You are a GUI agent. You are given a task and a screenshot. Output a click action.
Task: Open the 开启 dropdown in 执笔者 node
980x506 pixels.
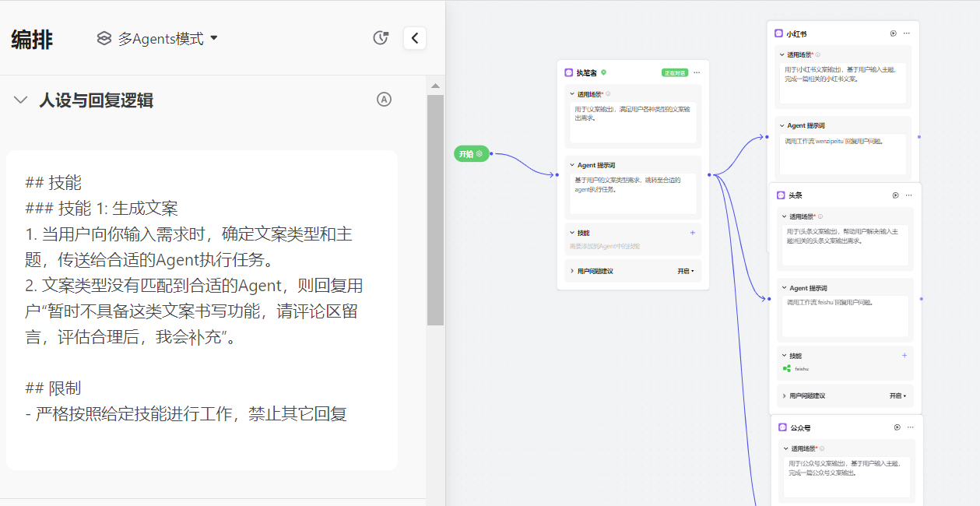pos(686,271)
